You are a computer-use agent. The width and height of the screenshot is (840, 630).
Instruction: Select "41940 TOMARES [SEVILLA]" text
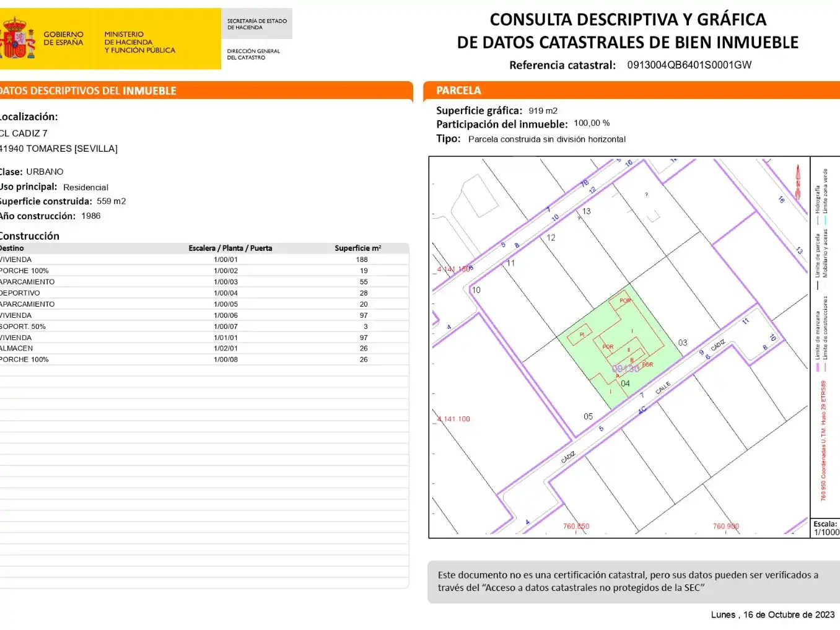(x=58, y=149)
